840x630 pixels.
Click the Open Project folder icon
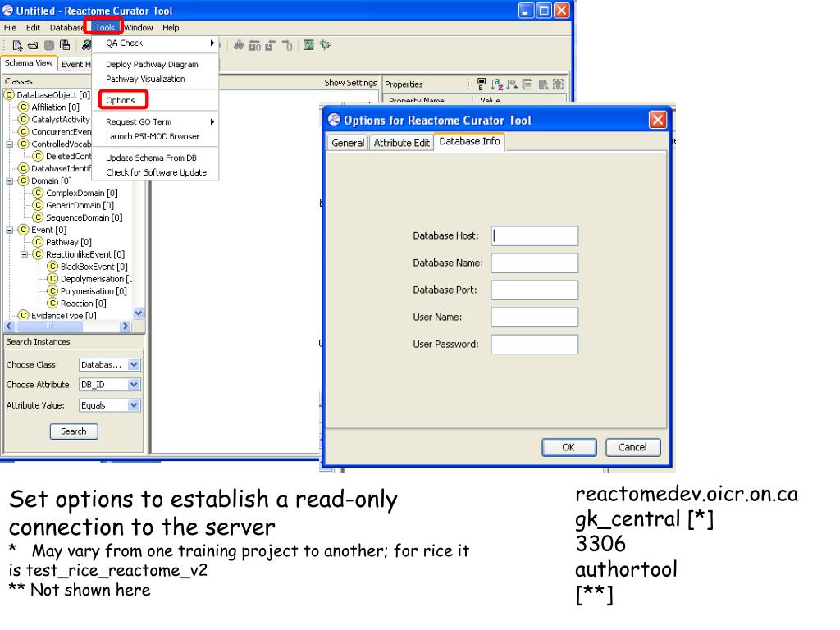click(33, 46)
